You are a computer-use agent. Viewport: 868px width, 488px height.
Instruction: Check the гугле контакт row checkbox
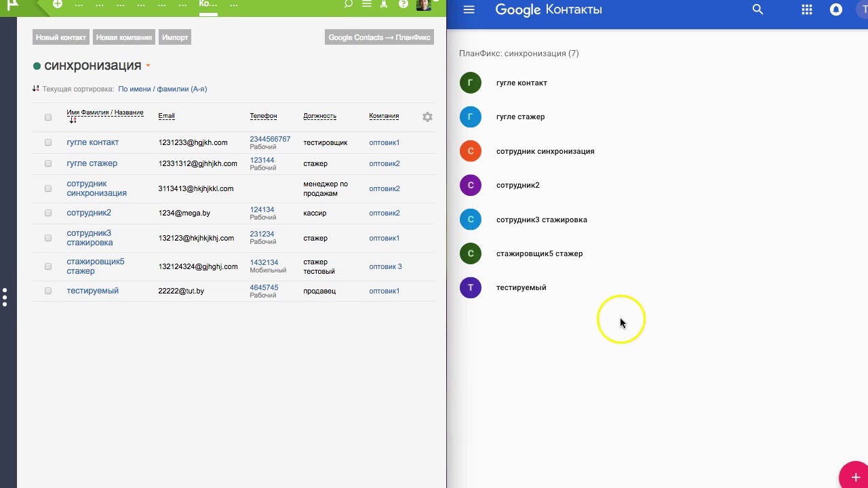click(48, 142)
